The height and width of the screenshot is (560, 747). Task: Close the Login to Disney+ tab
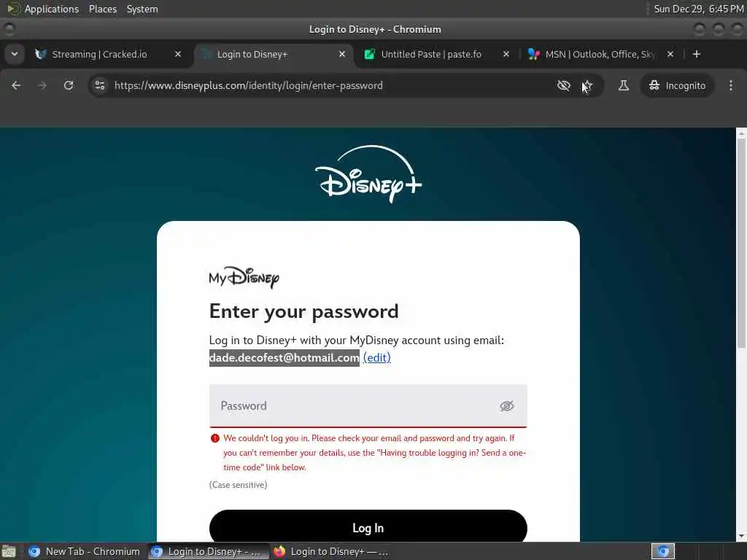point(341,54)
